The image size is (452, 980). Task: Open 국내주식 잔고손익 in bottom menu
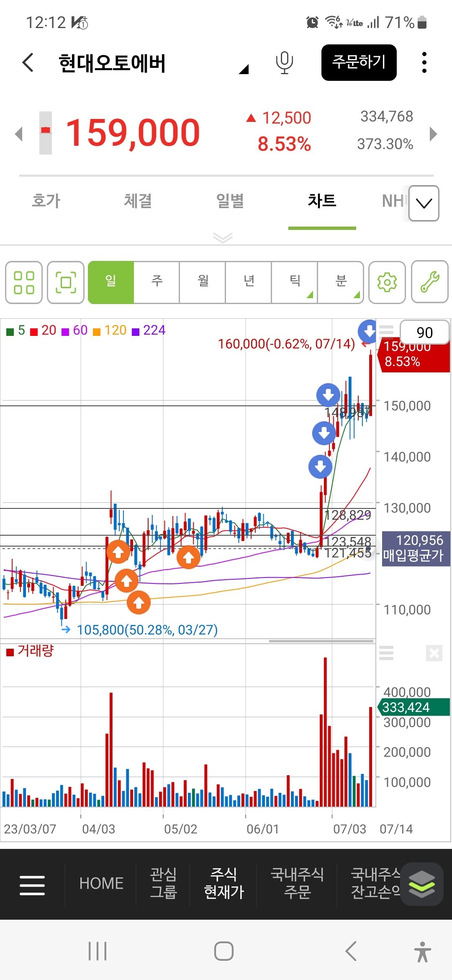point(375,883)
